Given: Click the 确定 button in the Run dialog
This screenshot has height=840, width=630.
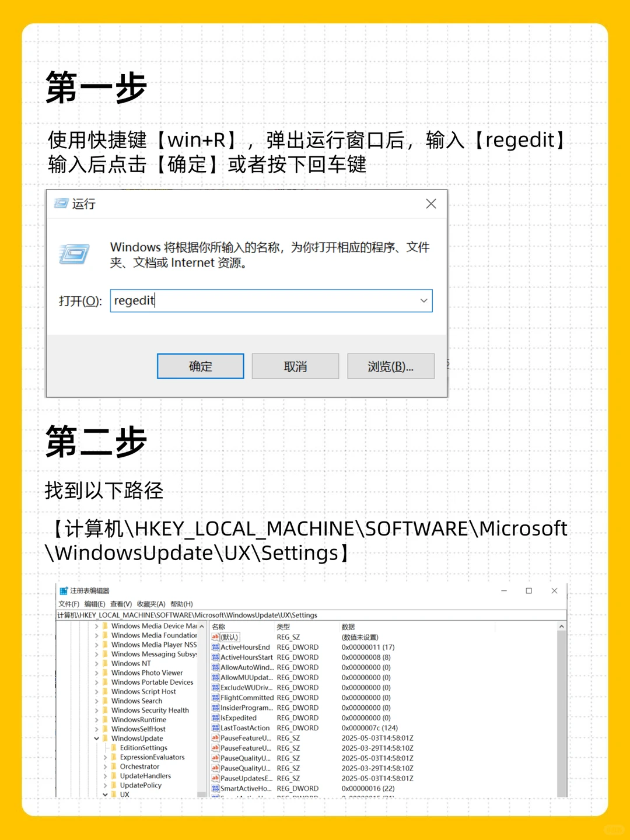Looking at the screenshot, I should click(x=199, y=366).
